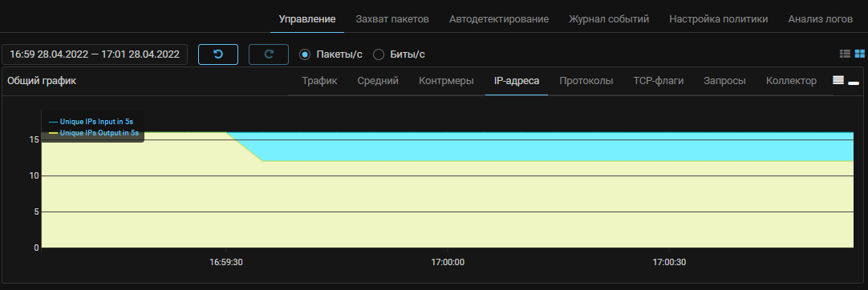The width and height of the screenshot is (868, 290).
Task: Open the Анализ логов tab
Action: pos(821,18)
